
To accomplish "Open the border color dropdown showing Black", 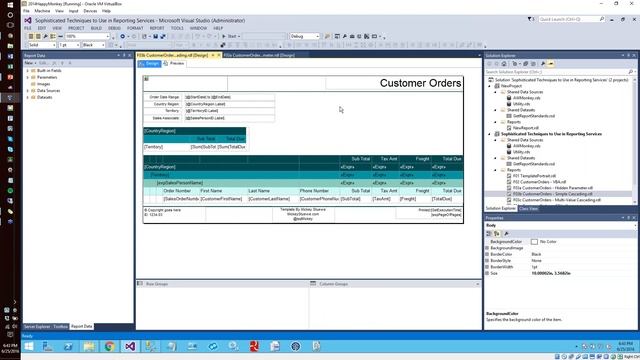I will click(103, 45).
